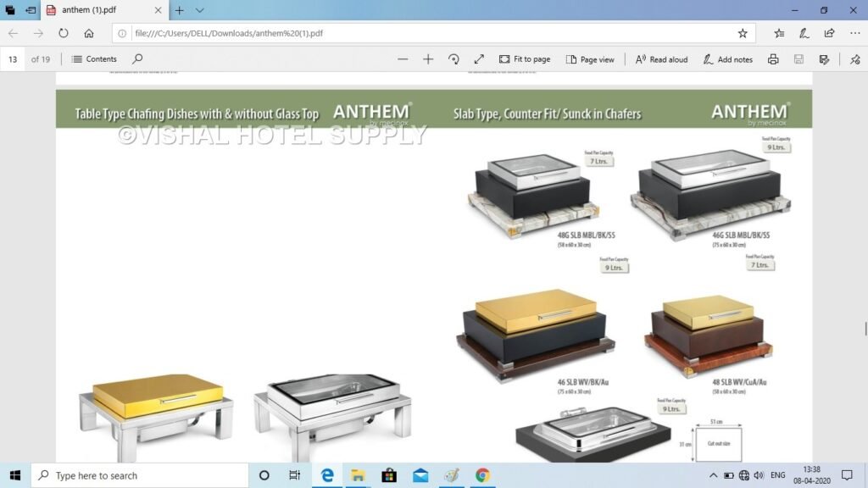Viewport: 868px width, 488px height.
Task: Open File Explorer from the taskbar
Action: click(358, 475)
